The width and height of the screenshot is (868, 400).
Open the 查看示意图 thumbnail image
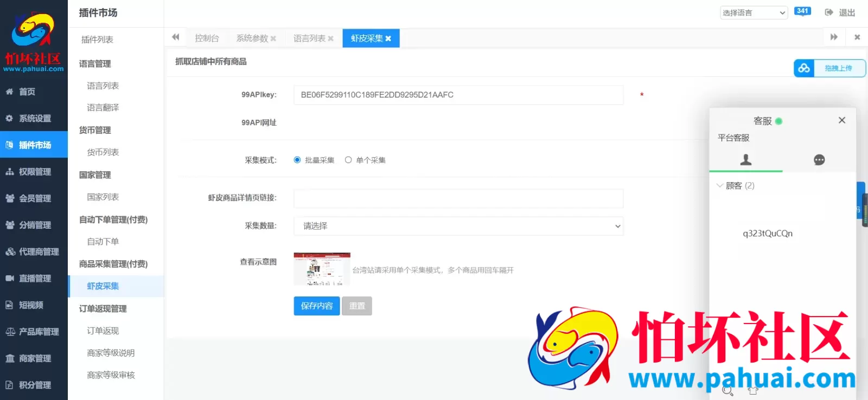point(322,269)
